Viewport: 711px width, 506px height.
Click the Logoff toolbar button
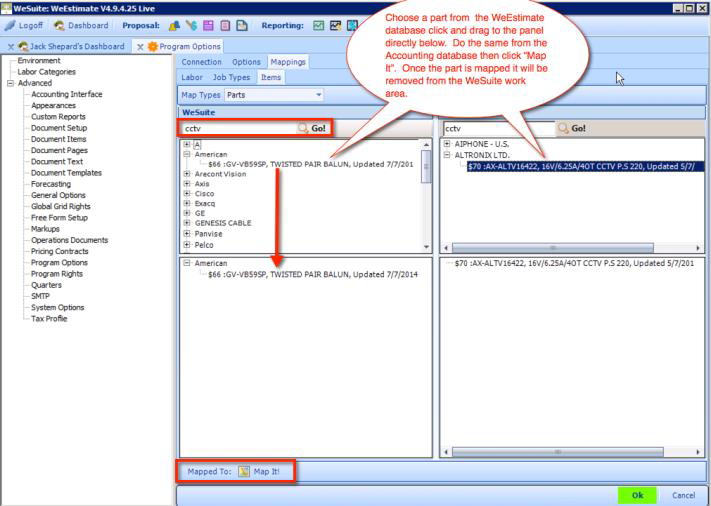tap(24, 26)
